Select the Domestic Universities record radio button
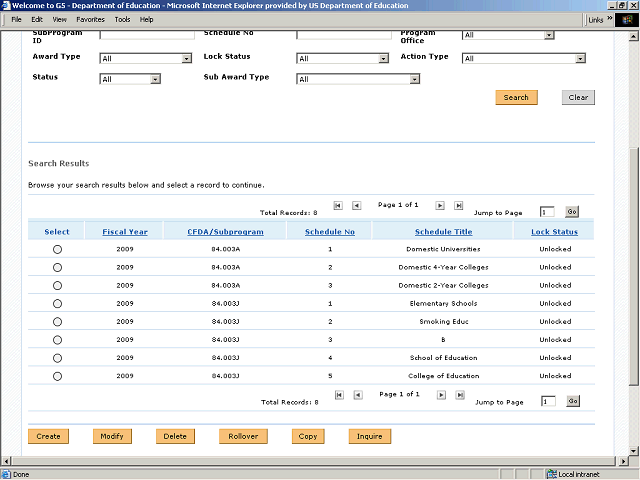The width and height of the screenshot is (640, 480). 57,249
